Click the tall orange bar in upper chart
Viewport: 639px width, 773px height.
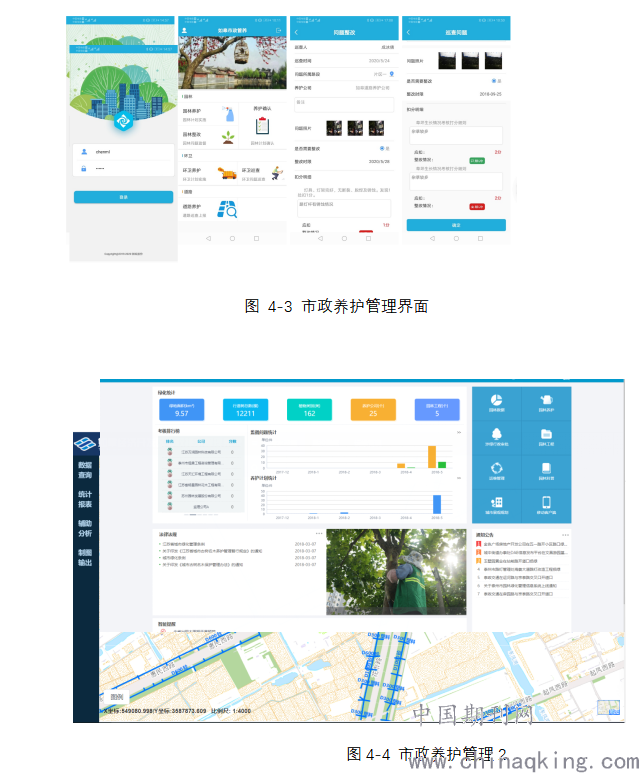click(x=432, y=457)
